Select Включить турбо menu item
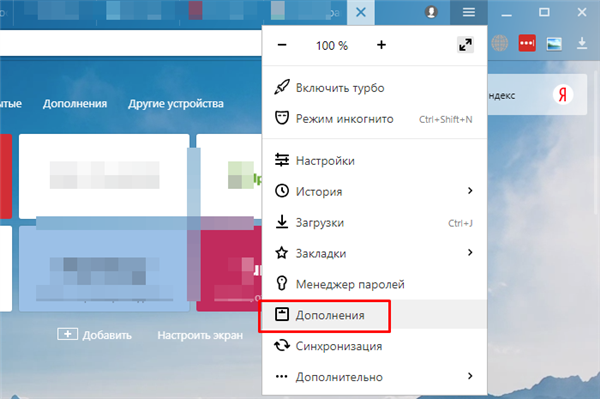This screenshot has width=600, height=399. (x=375, y=88)
